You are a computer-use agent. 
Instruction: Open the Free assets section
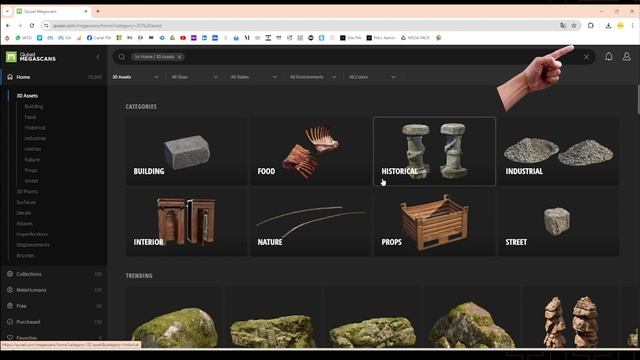point(54,306)
